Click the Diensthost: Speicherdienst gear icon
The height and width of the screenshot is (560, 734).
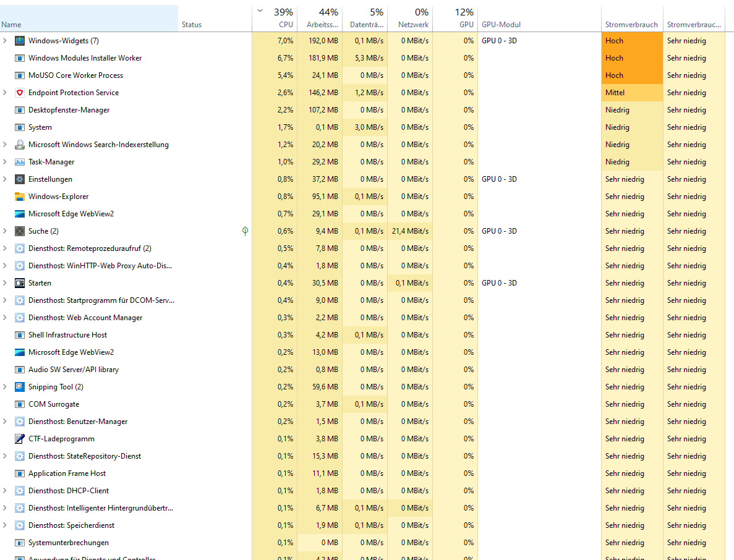coord(20,525)
